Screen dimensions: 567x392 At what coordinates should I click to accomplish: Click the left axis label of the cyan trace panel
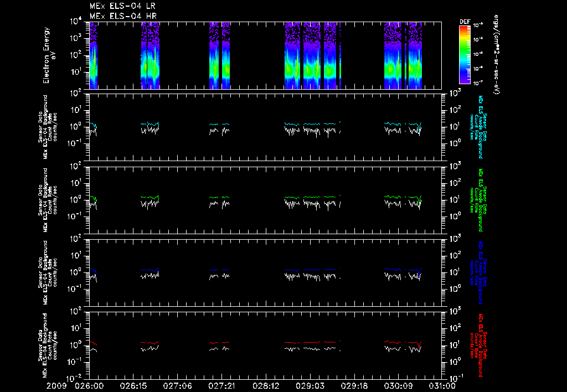point(48,127)
